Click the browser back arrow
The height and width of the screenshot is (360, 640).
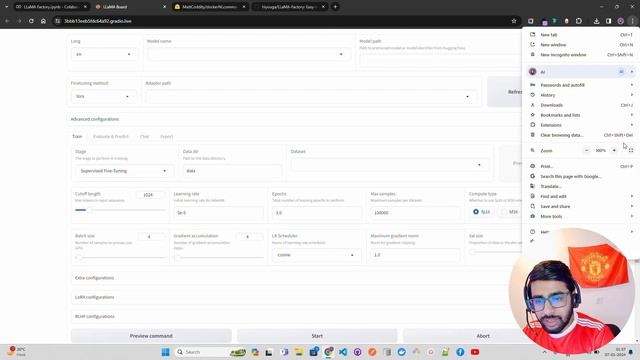tap(8, 21)
